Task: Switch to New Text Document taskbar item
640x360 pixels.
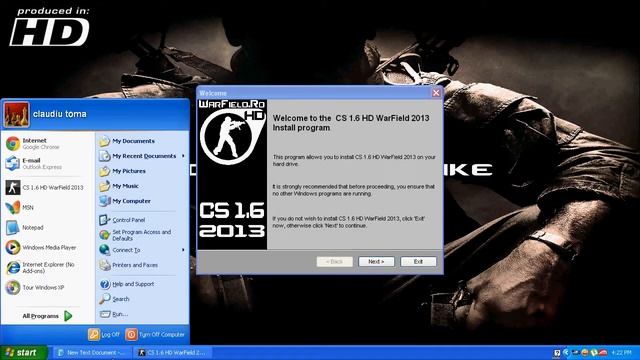Action: pyautogui.click(x=92, y=353)
